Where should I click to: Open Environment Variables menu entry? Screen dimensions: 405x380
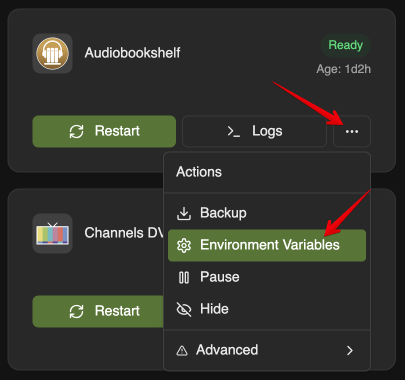[267, 245]
